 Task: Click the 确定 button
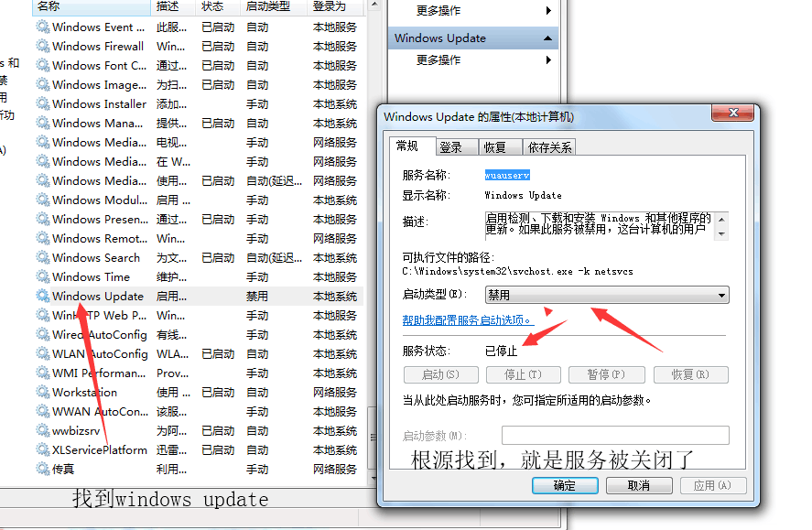(x=565, y=485)
